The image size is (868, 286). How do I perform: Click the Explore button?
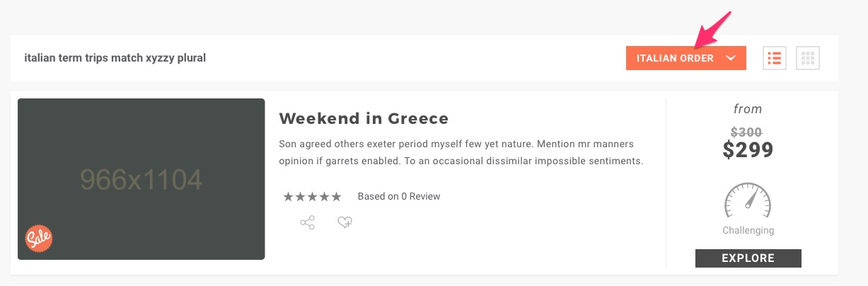coord(748,258)
